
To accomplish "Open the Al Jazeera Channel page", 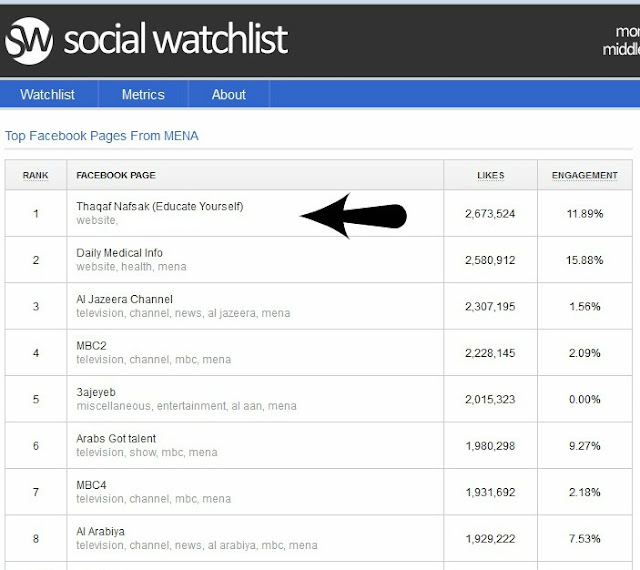I will (124, 299).
